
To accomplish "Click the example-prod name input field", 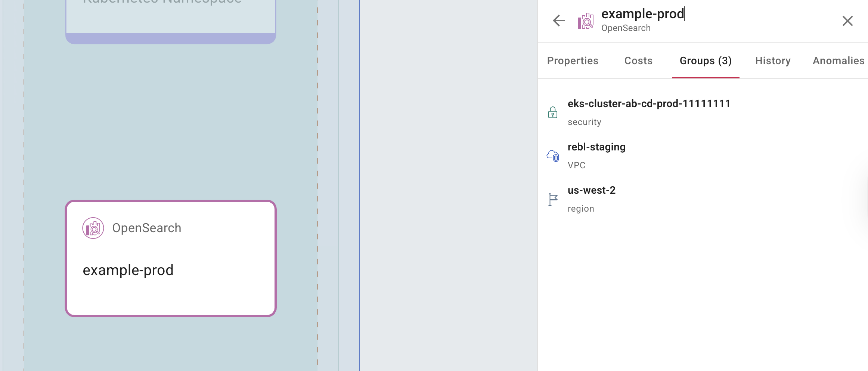I will click(643, 14).
